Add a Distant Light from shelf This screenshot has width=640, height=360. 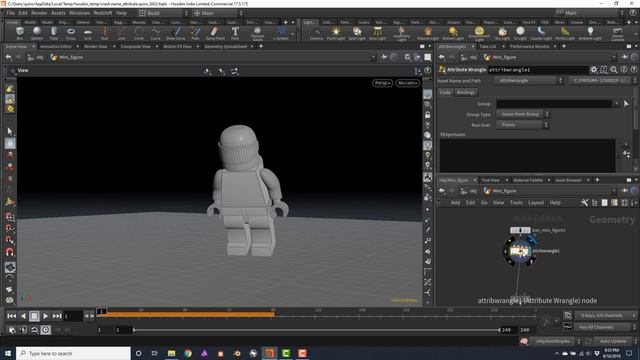453,33
